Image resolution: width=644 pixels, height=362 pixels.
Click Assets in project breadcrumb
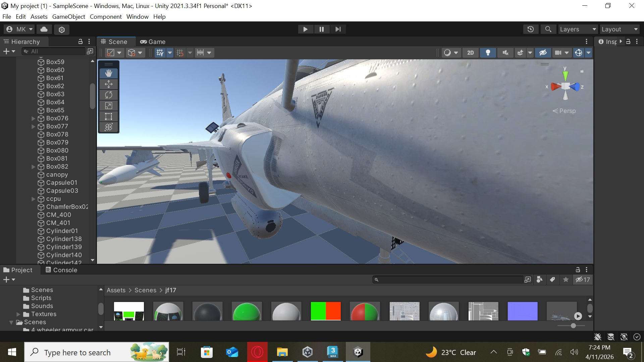pos(116,290)
